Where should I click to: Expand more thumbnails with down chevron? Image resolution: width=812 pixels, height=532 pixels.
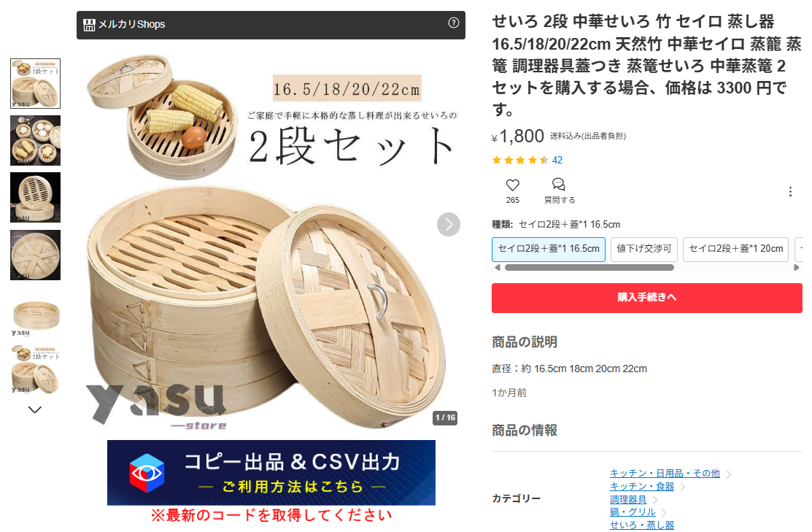(35, 409)
